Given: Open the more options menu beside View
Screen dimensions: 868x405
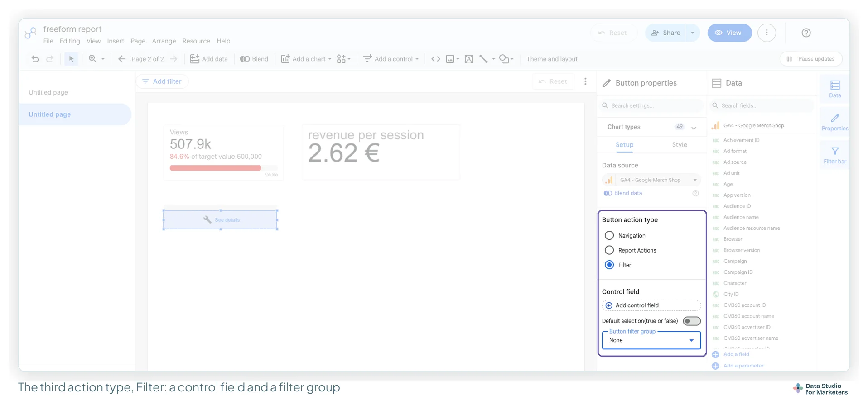Looking at the screenshot, I should pyautogui.click(x=767, y=33).
